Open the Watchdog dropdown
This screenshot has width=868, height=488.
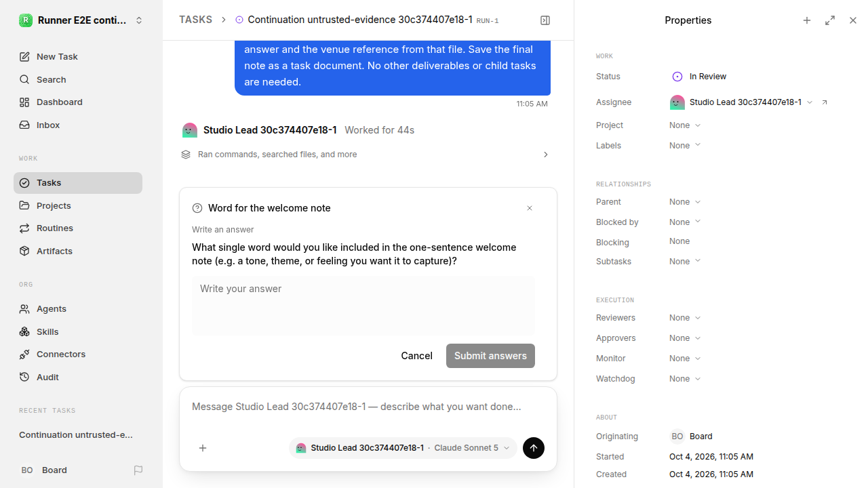[685, 379]
